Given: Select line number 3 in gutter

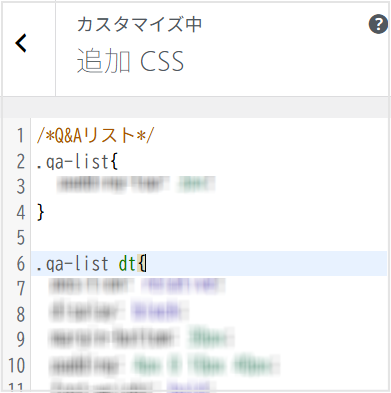Looking at the screenshot, I should coord(21,187).
